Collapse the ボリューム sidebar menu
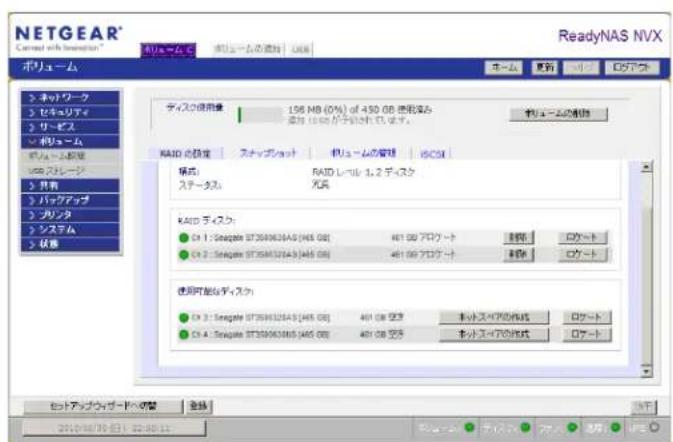 click(x=70, y=141)
